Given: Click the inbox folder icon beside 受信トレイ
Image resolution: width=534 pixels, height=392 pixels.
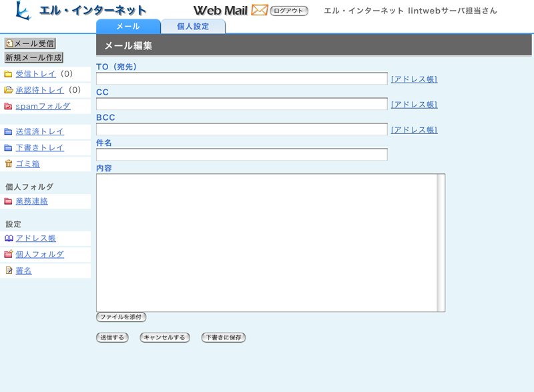Looking at the screenshot, I should pos(8,74).
